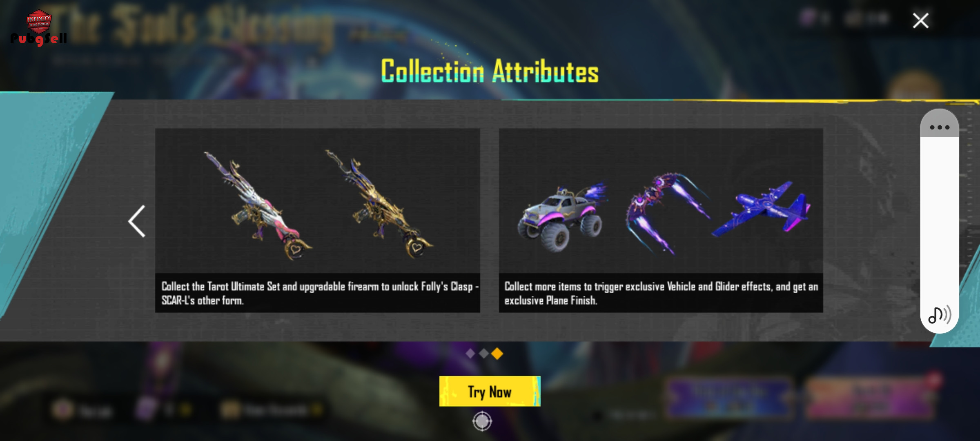The height and width of the screenshot is (441, 980).
Task: Click the Collection Attributes heading
Action: (x=490, y=71)
